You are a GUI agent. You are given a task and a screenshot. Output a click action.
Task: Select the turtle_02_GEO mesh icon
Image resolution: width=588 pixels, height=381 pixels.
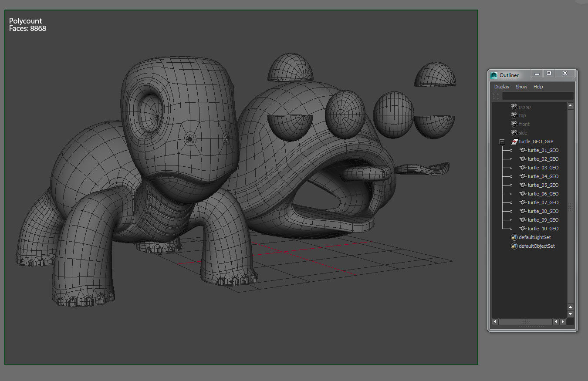523,159
